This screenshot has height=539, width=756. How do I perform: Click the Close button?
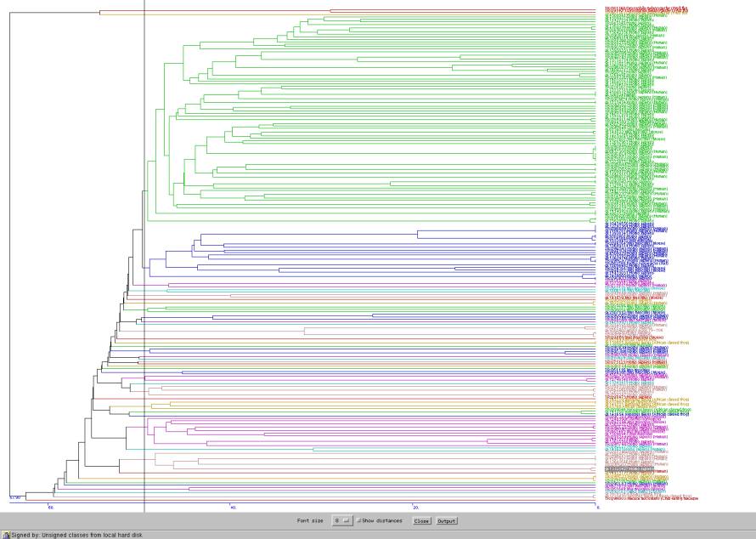coord(421,520)
